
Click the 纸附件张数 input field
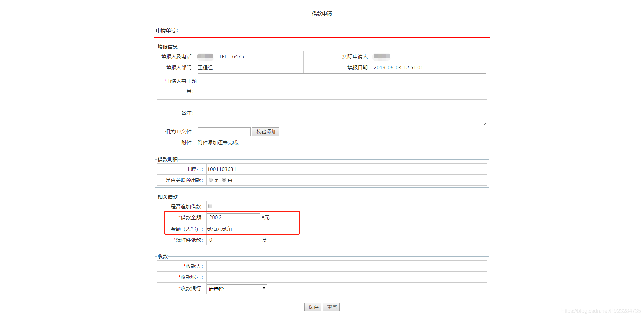233,240
